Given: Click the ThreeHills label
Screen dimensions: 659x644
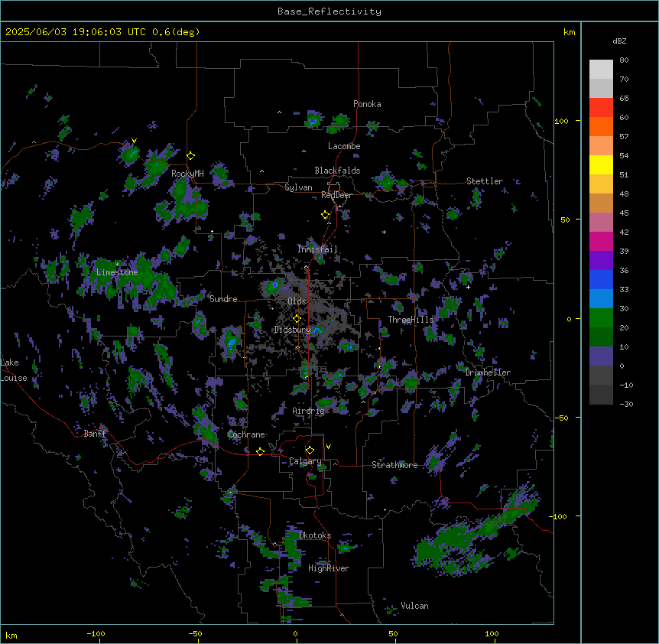Looking at the screenshot, I should tap(411, 320).
